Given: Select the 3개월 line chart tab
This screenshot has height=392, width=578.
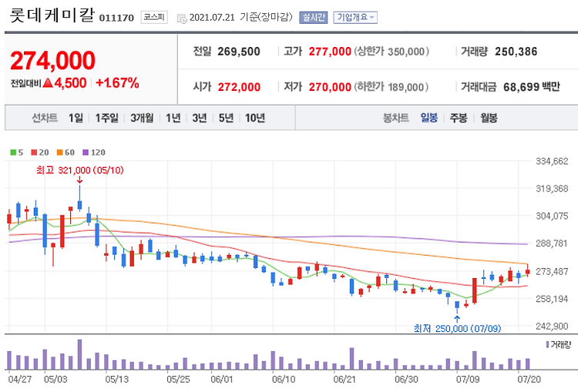Looking at the screenshot, I should pyautogui.click(x=142, y=118).
